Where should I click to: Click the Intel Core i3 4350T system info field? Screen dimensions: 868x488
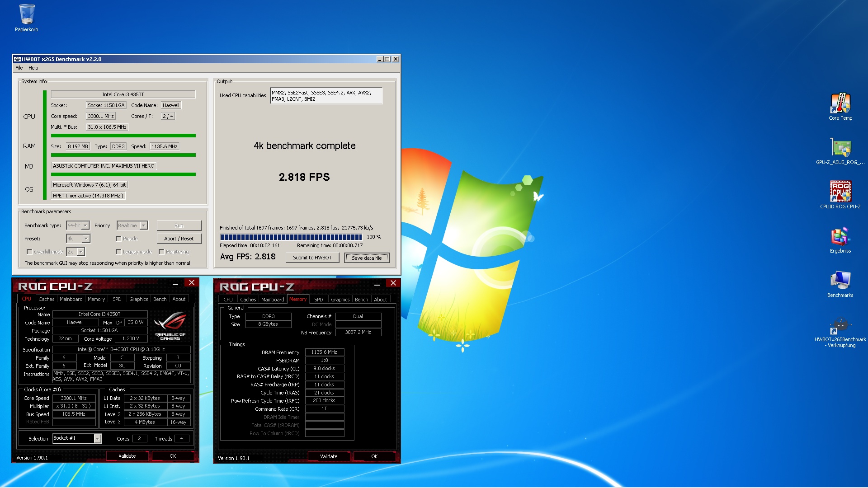123,94
